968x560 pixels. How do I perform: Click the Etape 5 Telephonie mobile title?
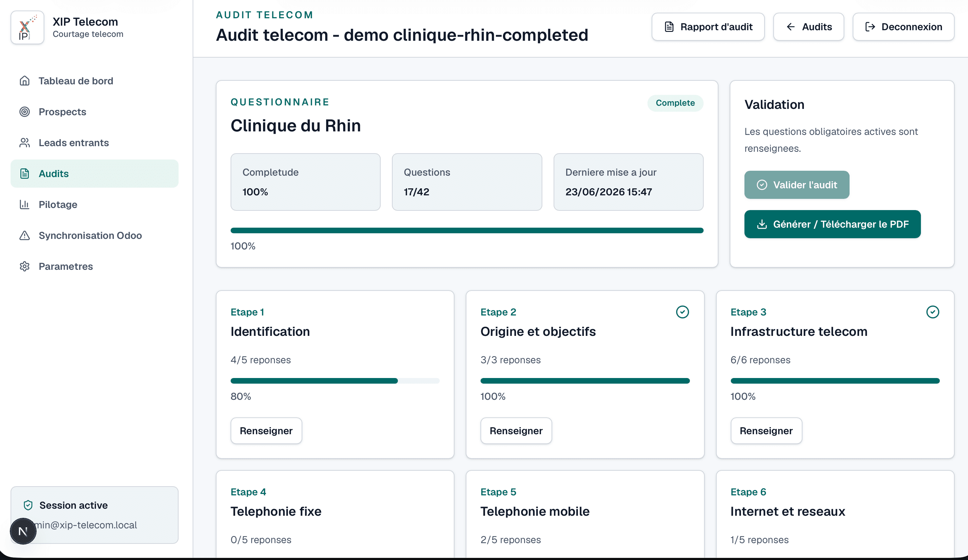pos(535,511)
